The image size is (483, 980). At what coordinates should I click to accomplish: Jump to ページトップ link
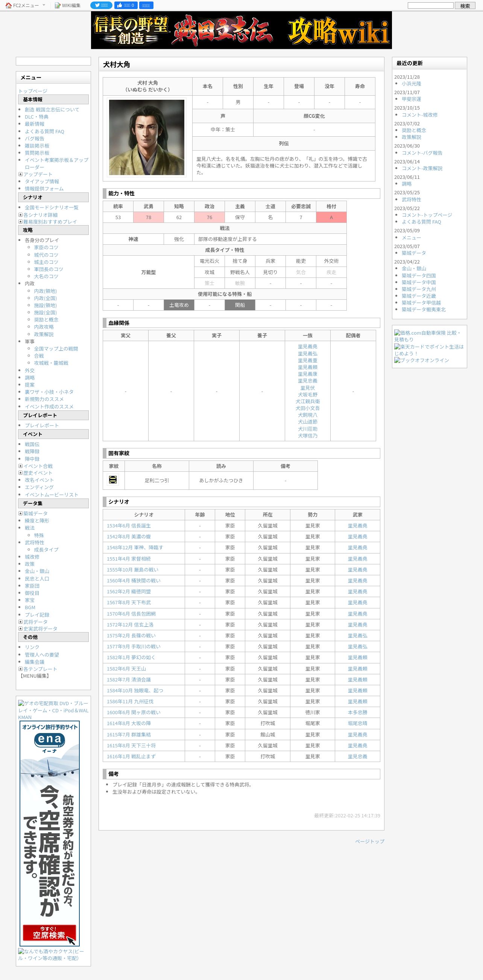370,841
